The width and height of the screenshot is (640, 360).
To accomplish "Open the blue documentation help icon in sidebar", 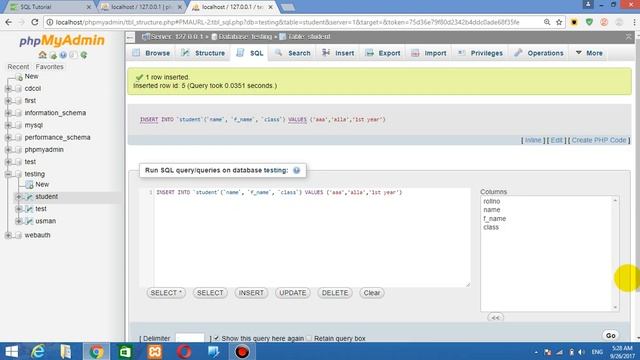I will [x=63, y=55].
